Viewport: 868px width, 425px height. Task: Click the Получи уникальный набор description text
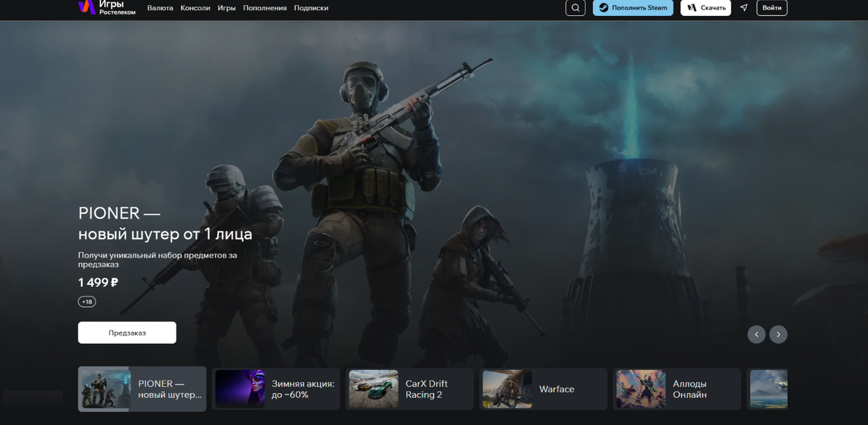158,259
